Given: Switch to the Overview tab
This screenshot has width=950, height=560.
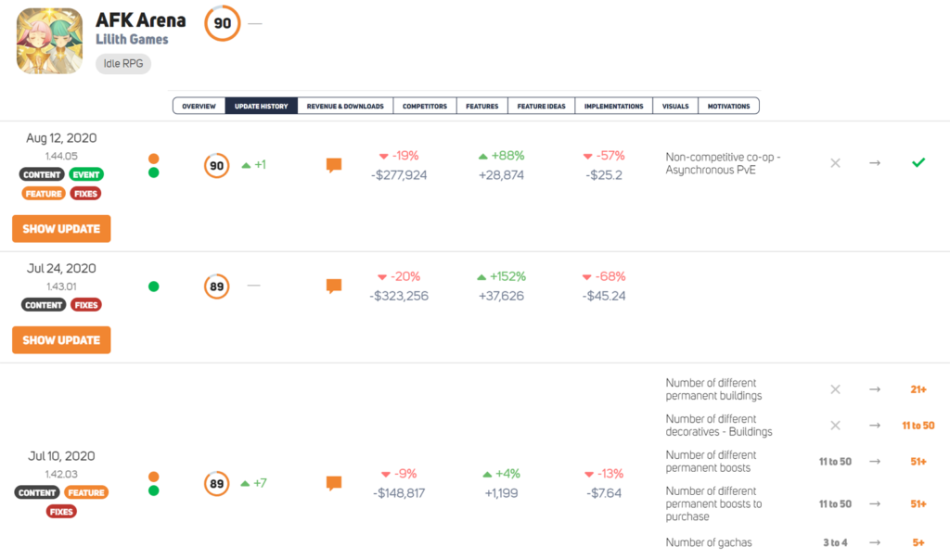Looking at the screenshot, I should pos(199,107).
